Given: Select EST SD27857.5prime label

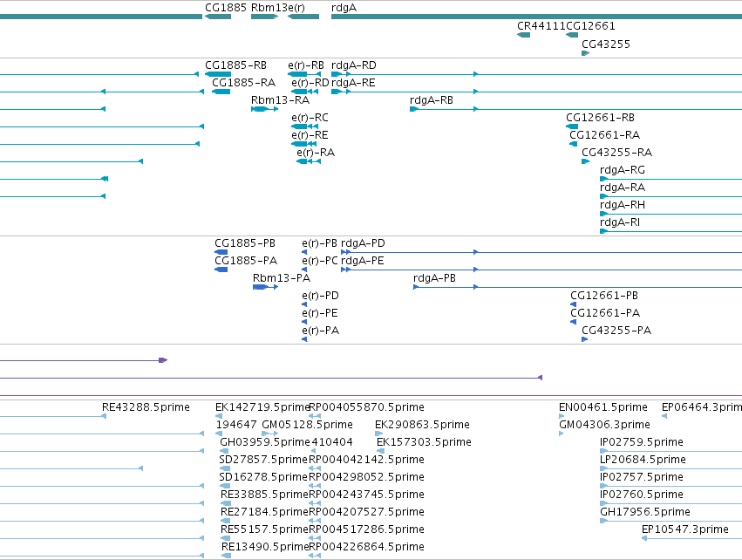Looking at the screenshot, I should coord(263,460).
